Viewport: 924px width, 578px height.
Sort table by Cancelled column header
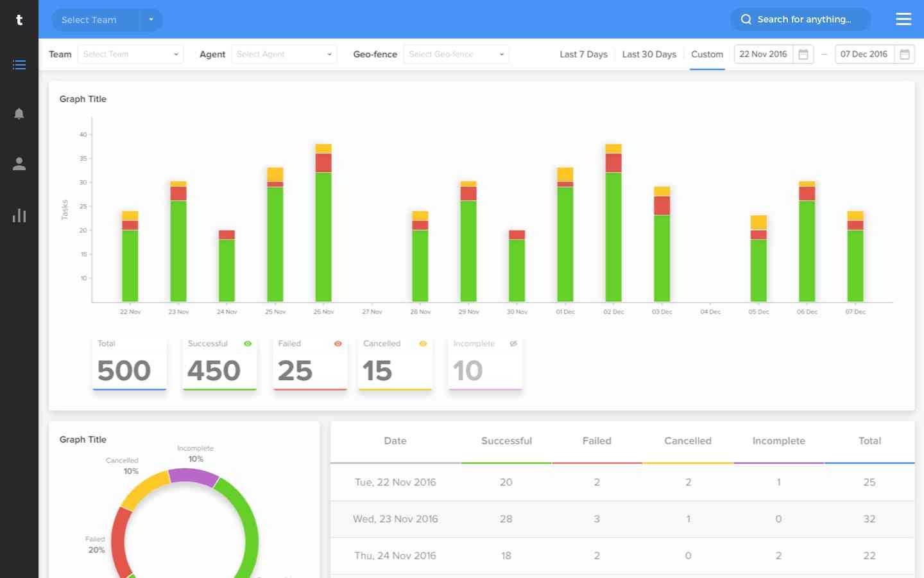688,441
